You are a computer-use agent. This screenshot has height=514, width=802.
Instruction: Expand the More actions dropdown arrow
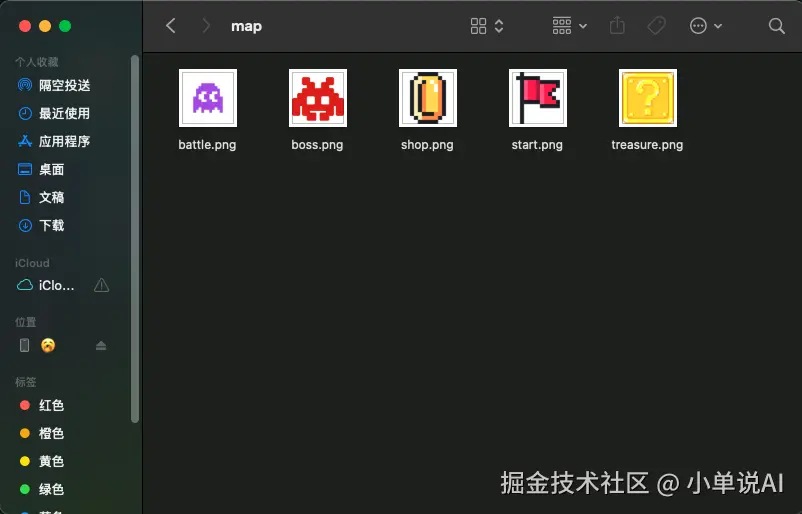point(718,26)
